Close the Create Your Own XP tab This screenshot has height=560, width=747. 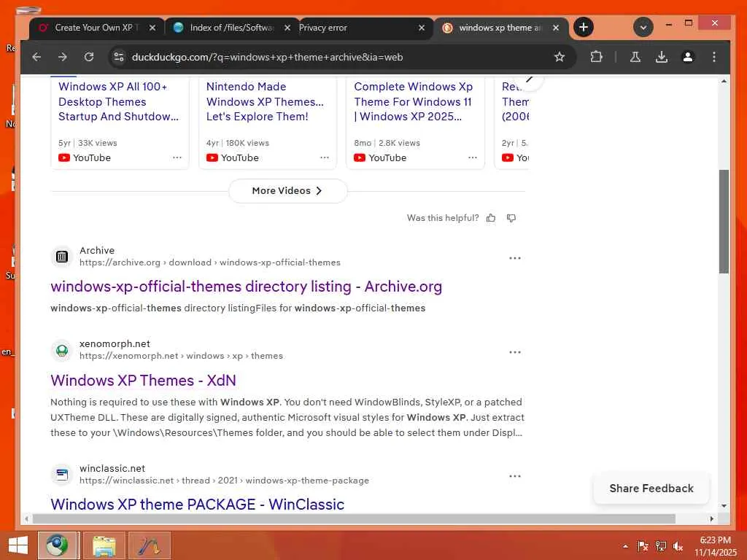click(152, 28)
